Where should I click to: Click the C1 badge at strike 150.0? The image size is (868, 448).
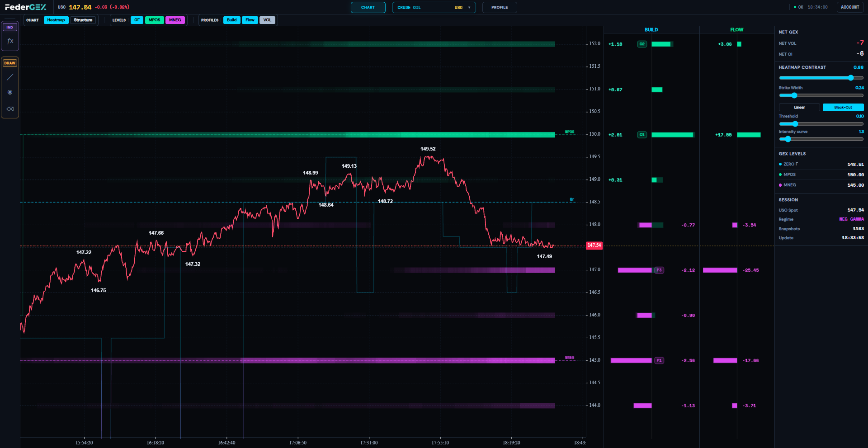pyautogui.click(x=642, y=135)
